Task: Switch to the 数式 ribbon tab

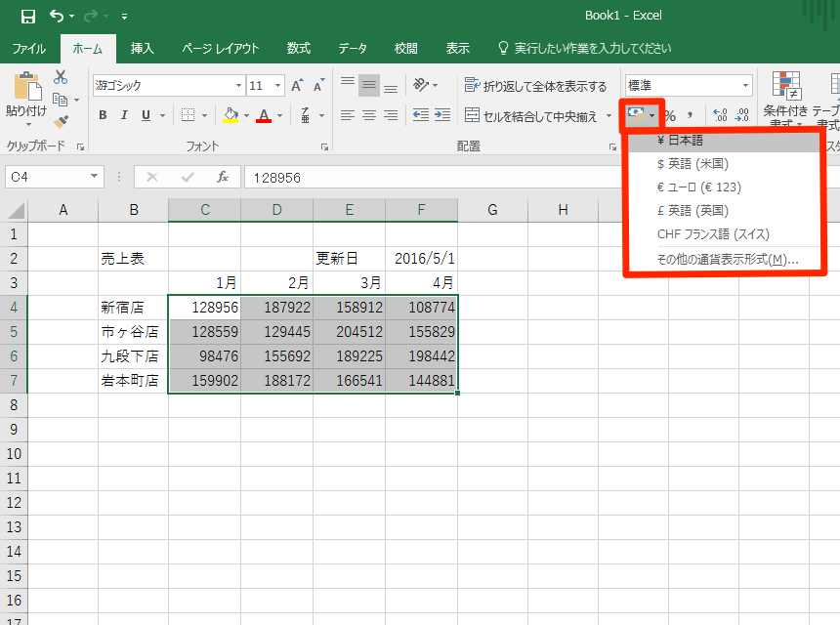Action: (298, 48)
